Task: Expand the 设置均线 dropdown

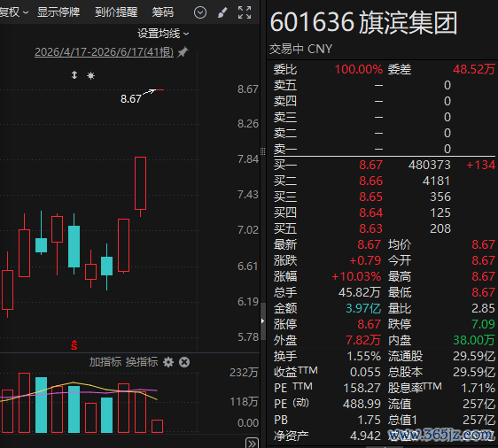Action: (163, 34)
